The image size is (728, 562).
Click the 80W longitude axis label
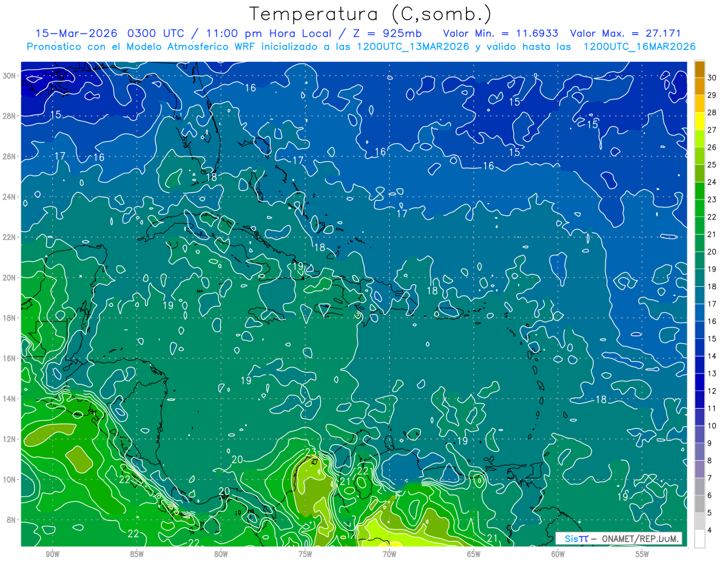[x=221, y=554]
